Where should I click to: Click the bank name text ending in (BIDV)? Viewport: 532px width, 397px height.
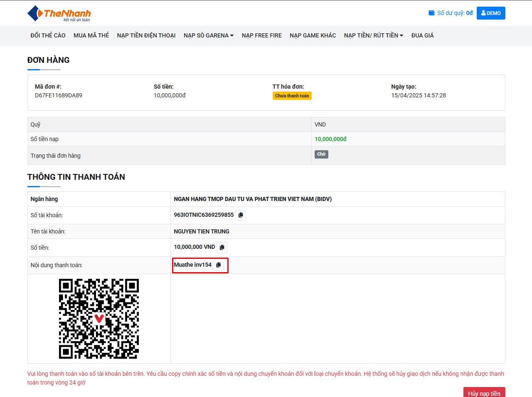coord(253,199)
